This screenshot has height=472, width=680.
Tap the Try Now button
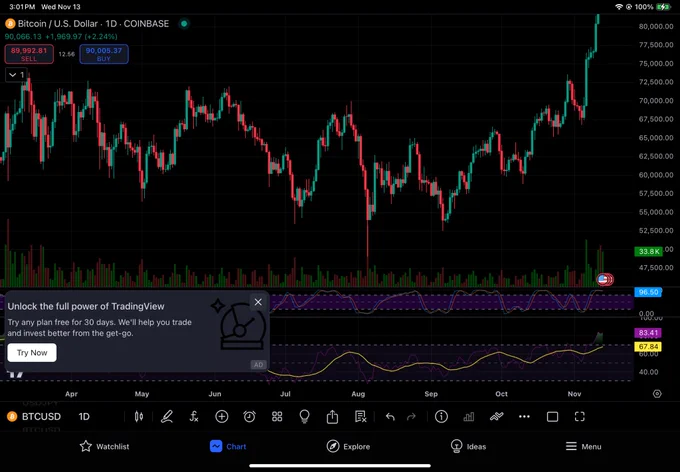[32, 353]
